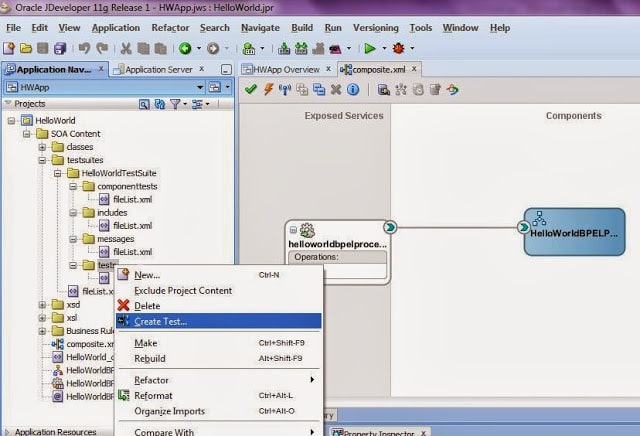Screen dimensions: 640x436
Task: Click the gray Forward navigation icon
Action: click(x=213, y=49)
